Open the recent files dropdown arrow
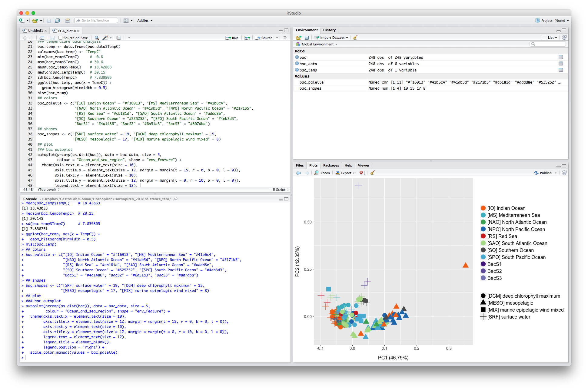 pos(41,21)
